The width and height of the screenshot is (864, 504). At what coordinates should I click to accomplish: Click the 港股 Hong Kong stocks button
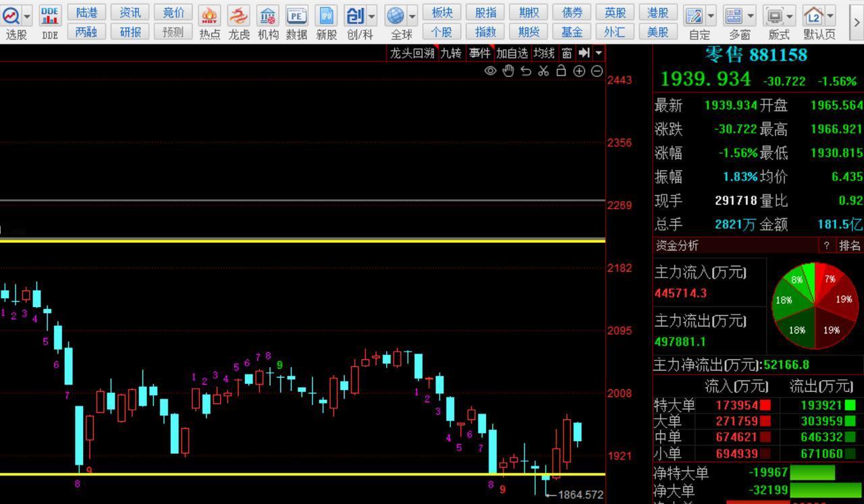pyautogui.click(x=658, y=13)
